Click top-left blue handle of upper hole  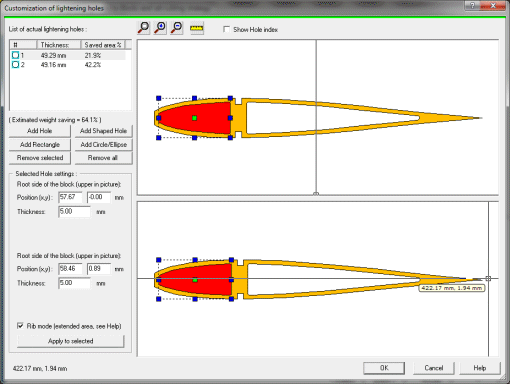click(159, 98)
